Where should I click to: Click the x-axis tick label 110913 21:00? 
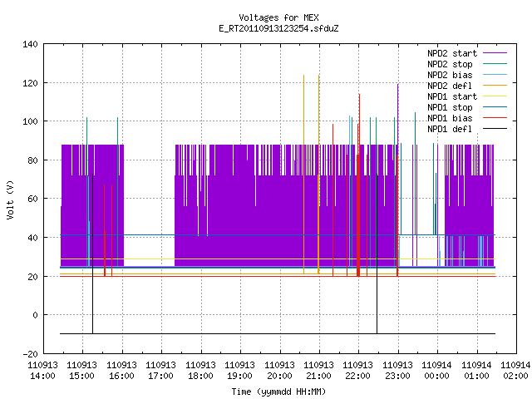click(318, 371)
